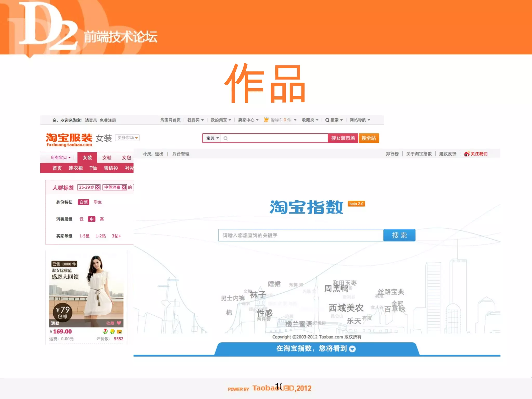The width and height of the screenshot is (532, 399).
Task: Click the magnifier icon beside 搜索
Action: tap(327, 120)
